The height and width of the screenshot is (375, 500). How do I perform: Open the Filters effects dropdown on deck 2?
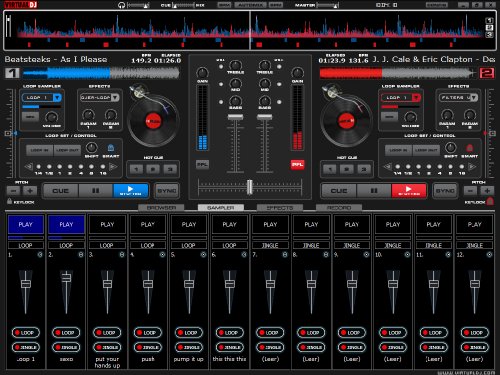coord(474,97)
